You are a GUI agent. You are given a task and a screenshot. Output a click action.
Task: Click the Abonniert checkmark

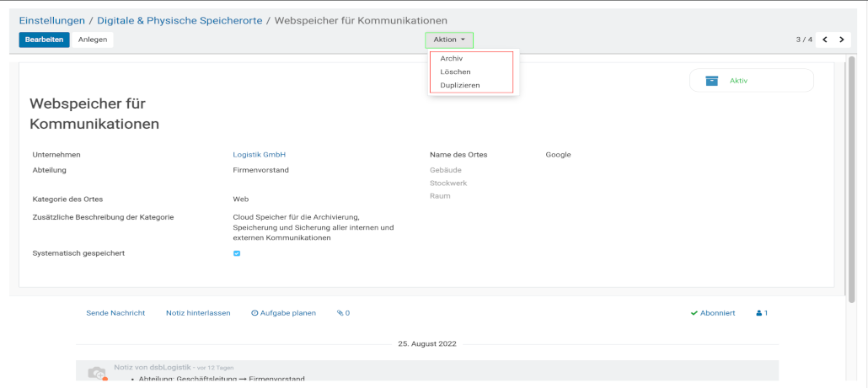[x=694, y=313]
